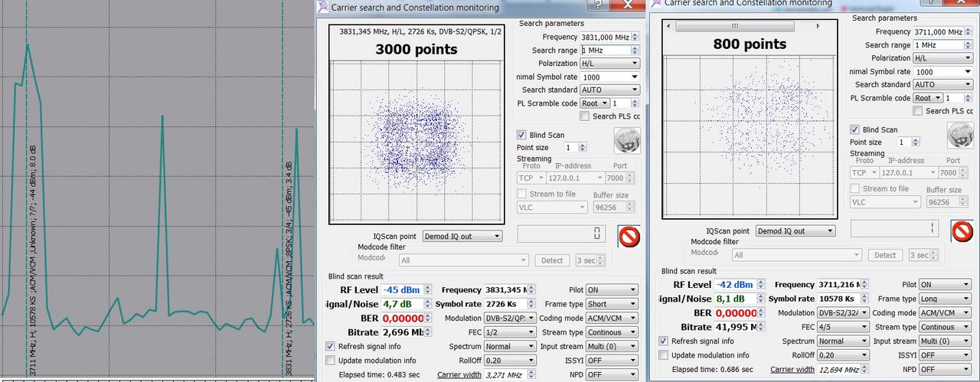Click Point size stepper in right window
Viewport: 980px width, 382px height.
(x=917, y=142)
